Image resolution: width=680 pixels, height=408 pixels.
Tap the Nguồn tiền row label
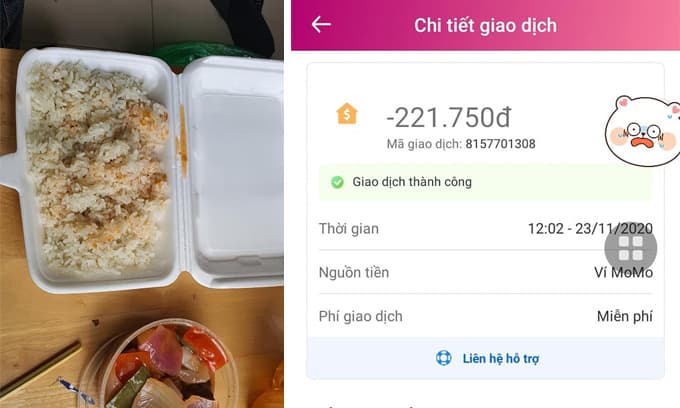pyautogui.click(x=354, y=273)
